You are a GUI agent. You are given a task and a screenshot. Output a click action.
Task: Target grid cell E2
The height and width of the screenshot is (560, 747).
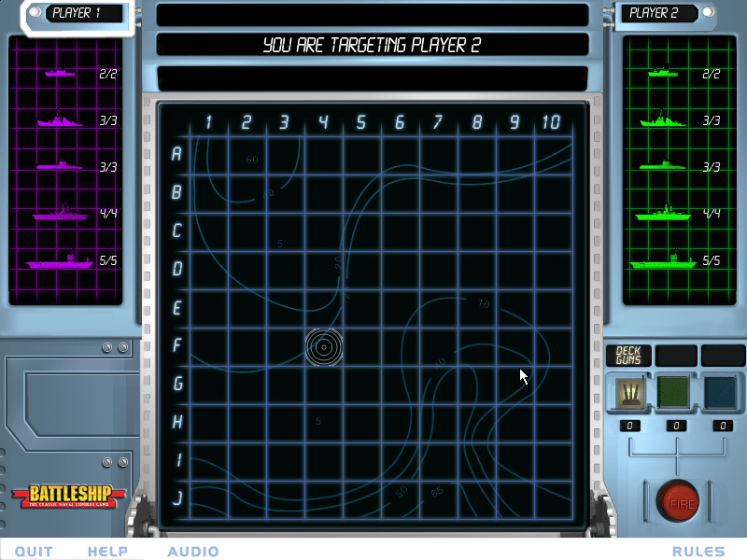click(247, 309)
